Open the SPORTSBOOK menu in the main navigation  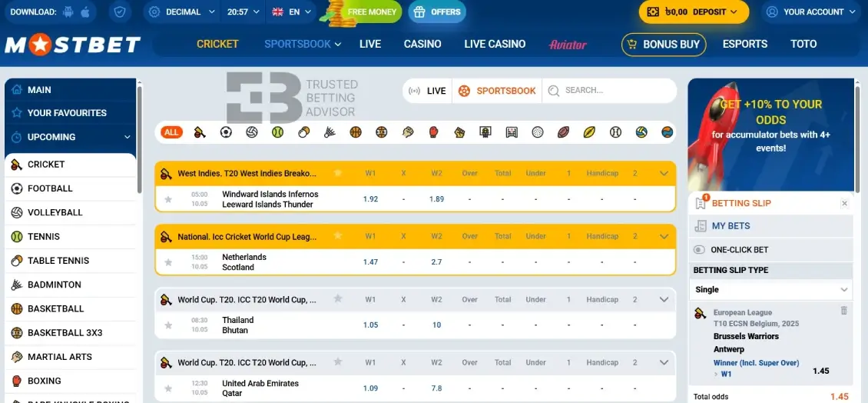click(303, 44)
